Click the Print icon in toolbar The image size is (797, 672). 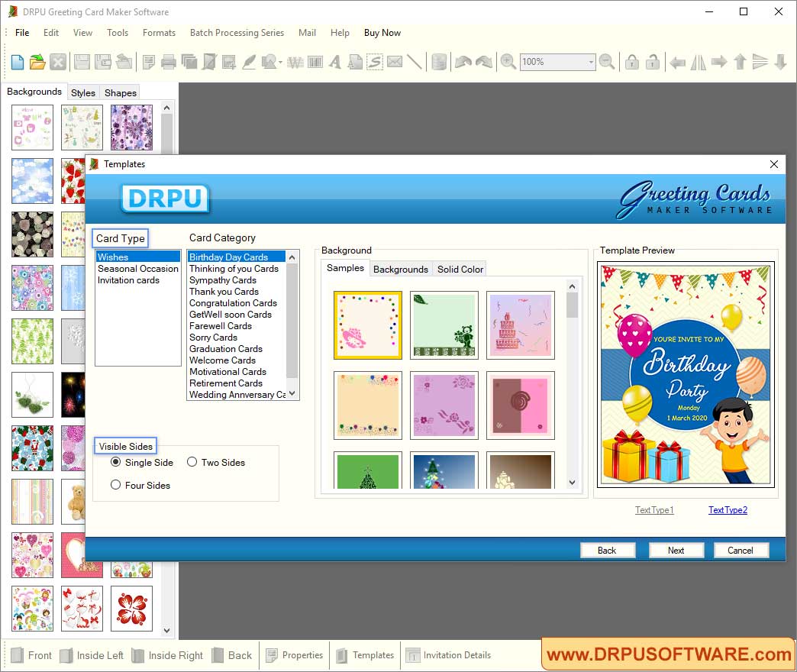pos(168,62)
